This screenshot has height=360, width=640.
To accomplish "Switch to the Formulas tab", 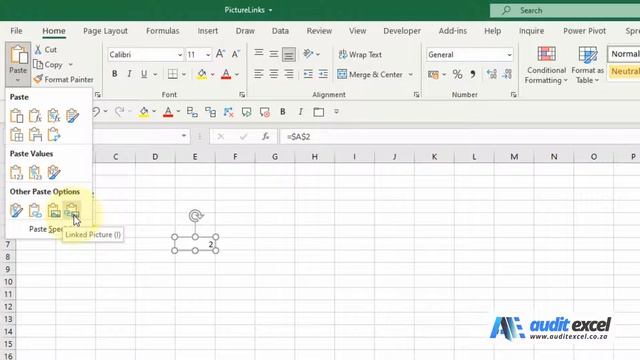I will (x=162, y=31).
